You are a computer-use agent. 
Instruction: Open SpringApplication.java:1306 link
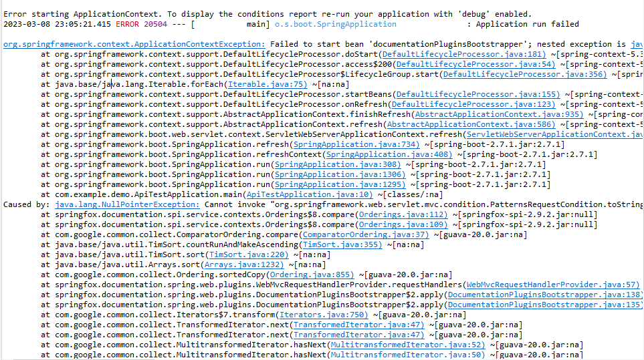click(x=340, y=175)
